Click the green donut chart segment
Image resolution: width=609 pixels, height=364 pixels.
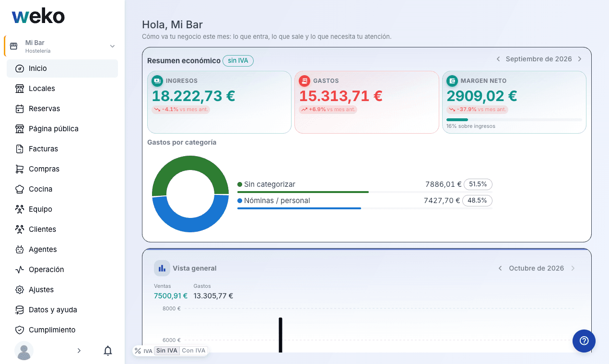click(x=190, y=164)
